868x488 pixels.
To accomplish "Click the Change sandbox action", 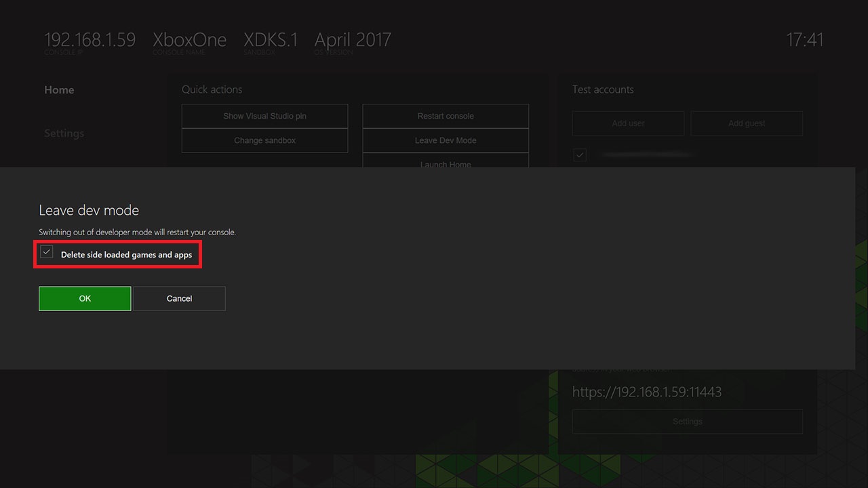I will [x=264, y=140].
